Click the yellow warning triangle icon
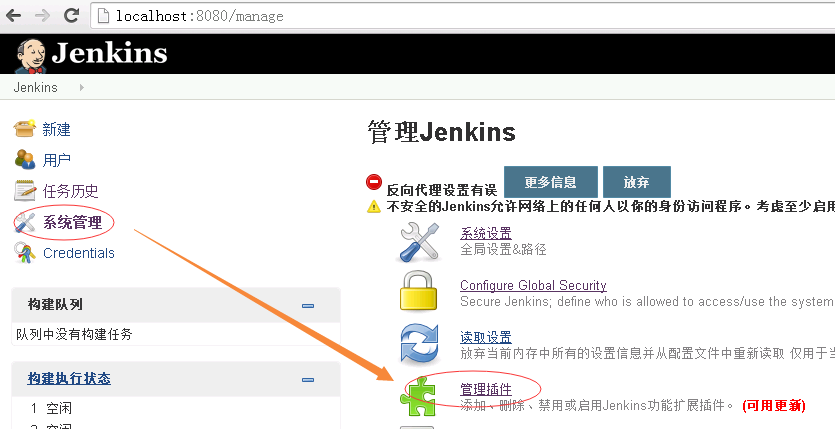835x429 pixels. tap(374, 207)
